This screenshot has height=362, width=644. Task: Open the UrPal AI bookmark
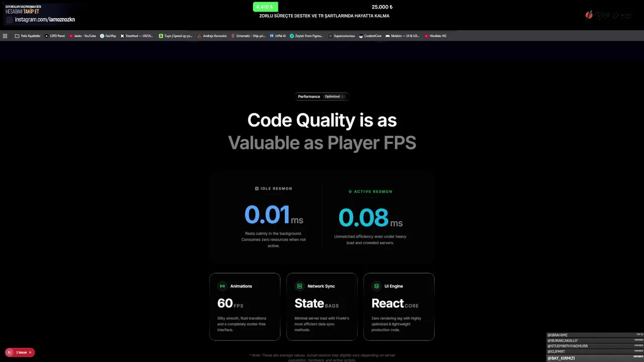coord(278,36)
